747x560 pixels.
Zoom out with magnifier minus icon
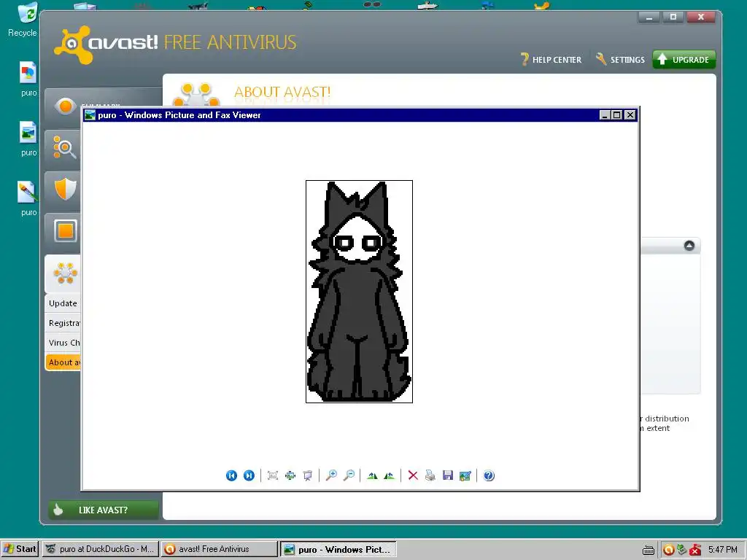click(x=349, y=475)
